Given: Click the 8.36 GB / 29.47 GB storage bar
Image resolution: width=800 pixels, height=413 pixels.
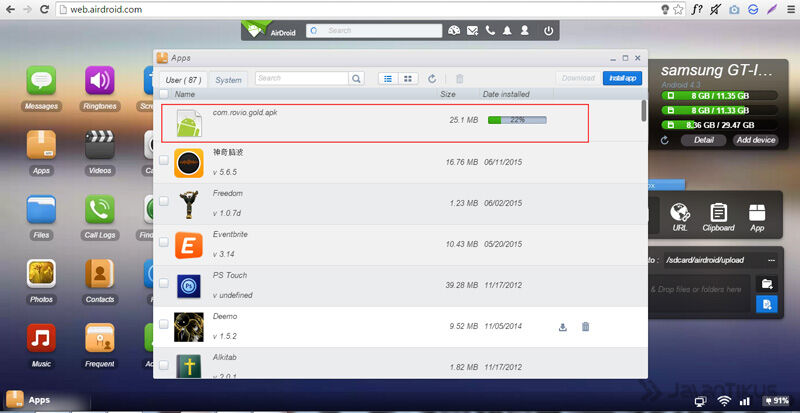Looking at the screenshot, I should [x=719, y=125].
